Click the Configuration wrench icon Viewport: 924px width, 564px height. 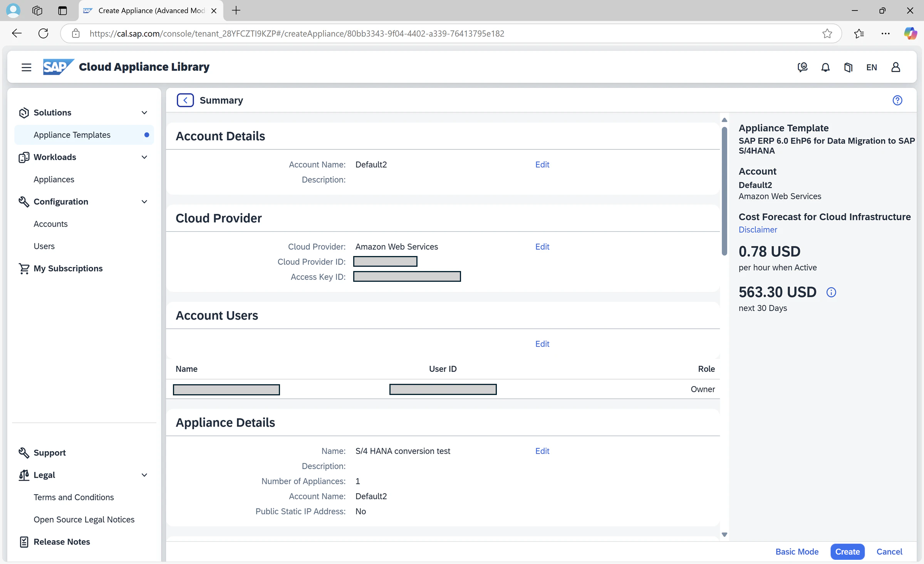[24, 202]
